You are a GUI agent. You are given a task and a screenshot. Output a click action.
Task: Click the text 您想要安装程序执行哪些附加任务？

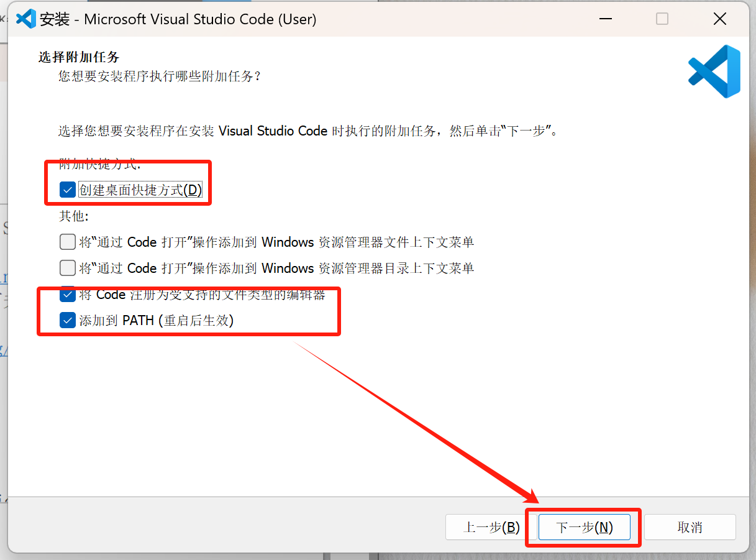160,76
